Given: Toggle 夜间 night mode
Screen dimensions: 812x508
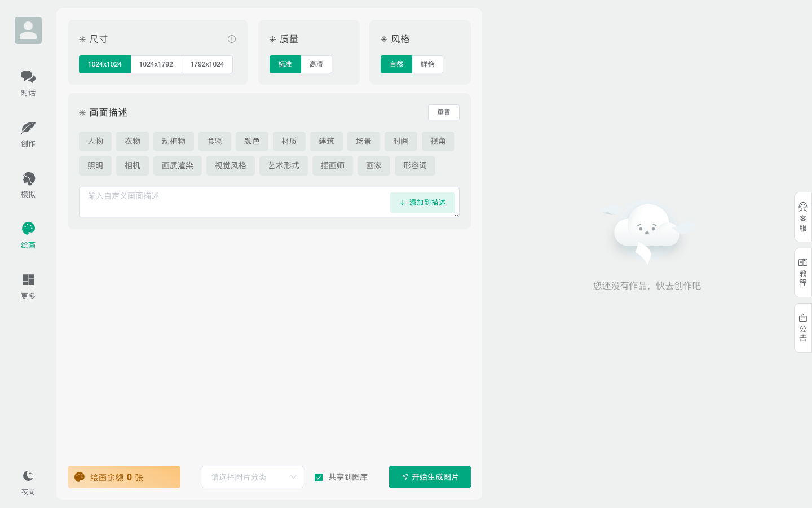Looking at the screenshot, I should click(28, 482).
